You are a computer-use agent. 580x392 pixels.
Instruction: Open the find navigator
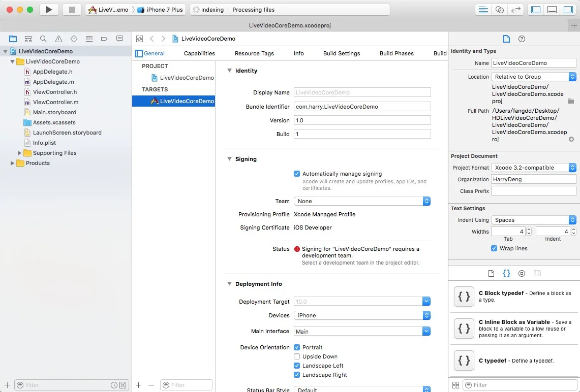(x=43, y=39)
